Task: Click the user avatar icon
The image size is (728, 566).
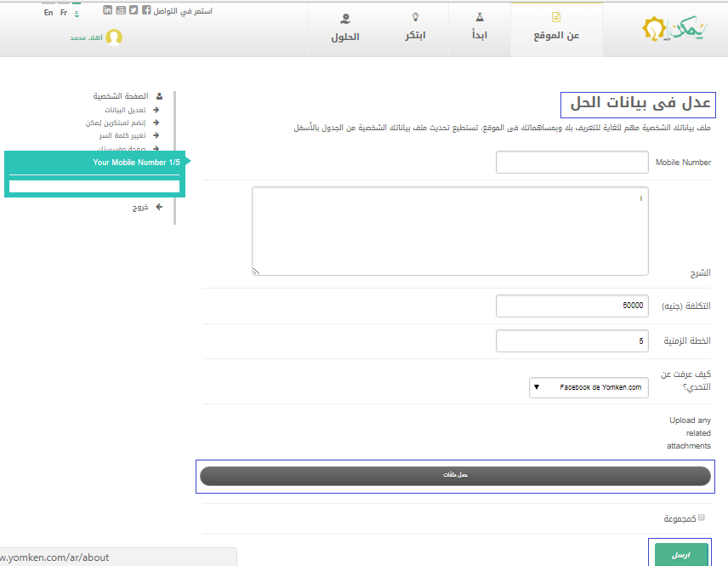Action: 114,37
